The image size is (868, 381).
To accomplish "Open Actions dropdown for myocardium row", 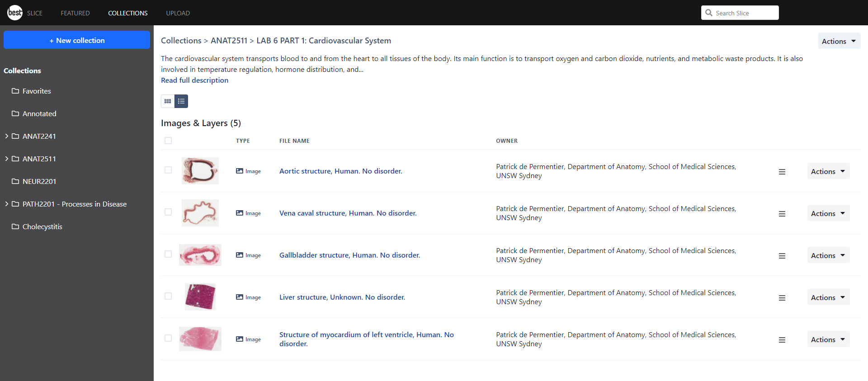I will click(x=828, y=339).
